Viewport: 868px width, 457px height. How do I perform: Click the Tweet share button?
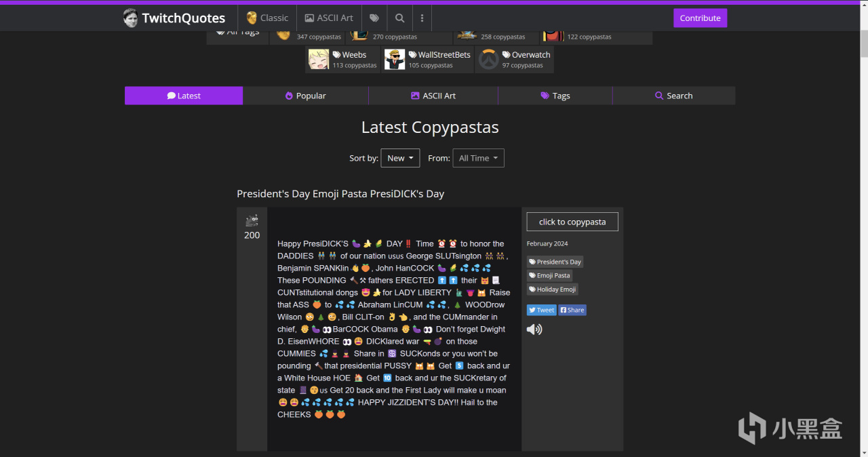tap(542, 310)
